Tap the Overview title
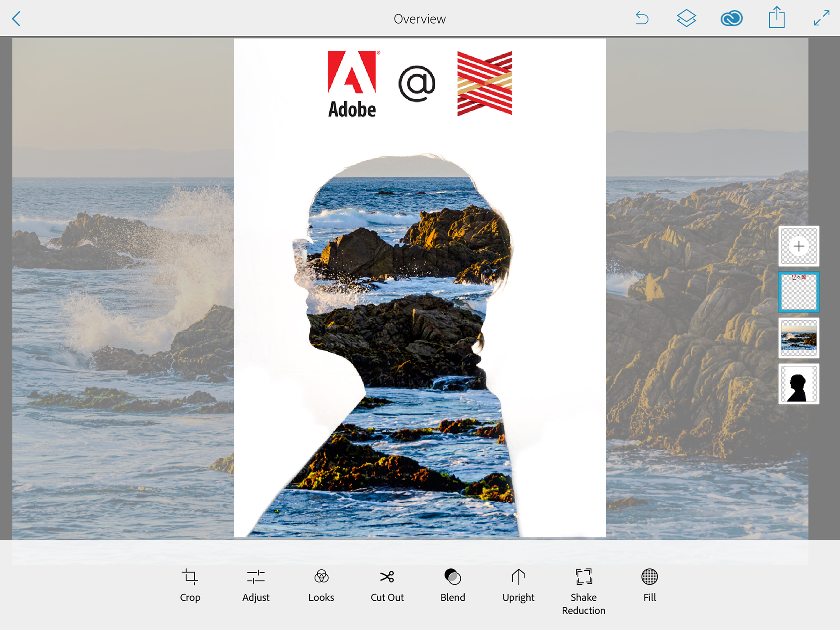The width and height of the screenshot is (840, 630). [420, 19]
